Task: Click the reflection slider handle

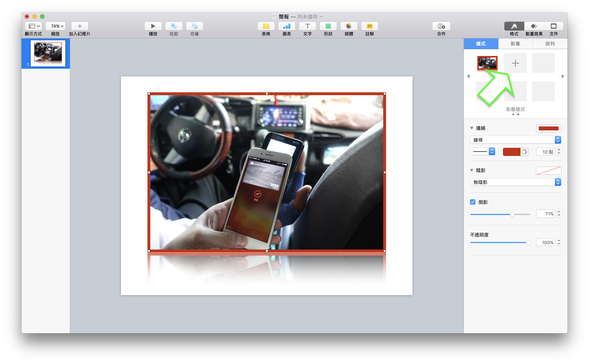Action: tap(512, 214)
